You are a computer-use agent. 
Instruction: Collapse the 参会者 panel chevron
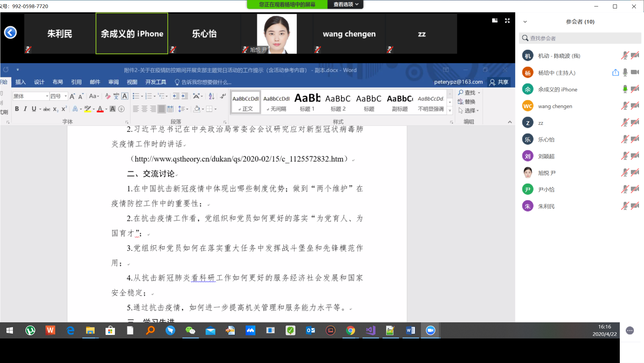coord(525,22)
